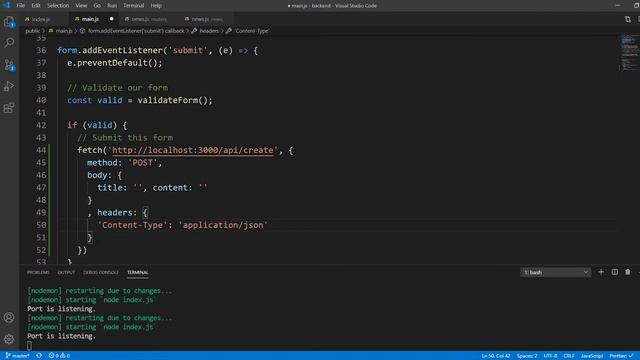The height and width of the screenshot is (360, 640).
Task: Click the open changes icon in editor toolbar
Action: pos(627,19)
